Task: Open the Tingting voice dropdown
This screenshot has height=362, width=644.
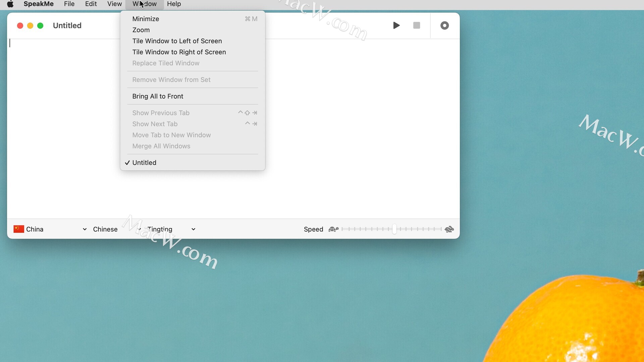Action: click(x=171, y=229)
